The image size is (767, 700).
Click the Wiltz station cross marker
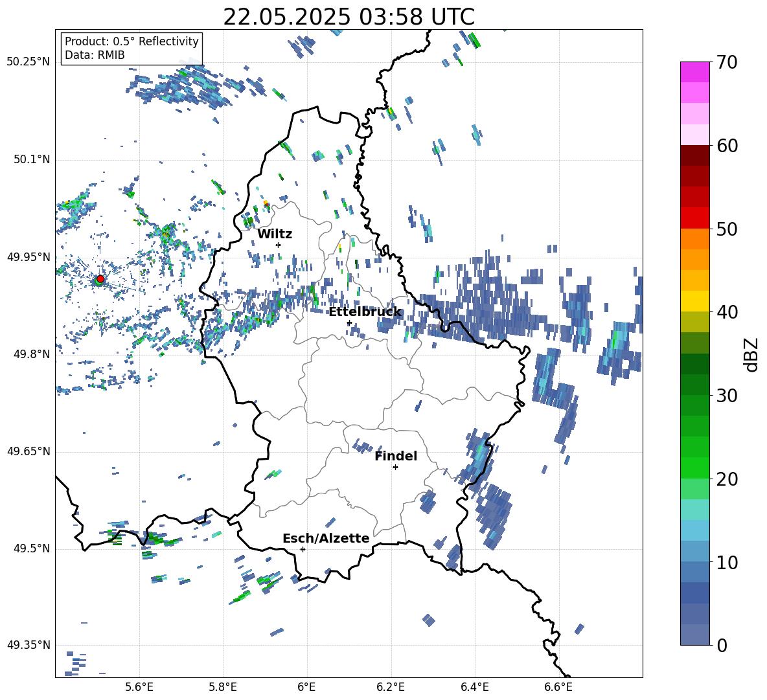click(279, 245)
